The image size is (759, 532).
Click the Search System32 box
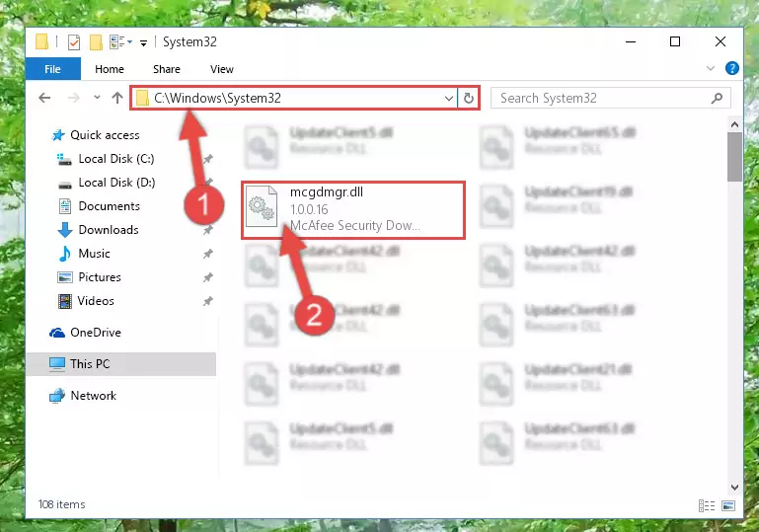610,98
